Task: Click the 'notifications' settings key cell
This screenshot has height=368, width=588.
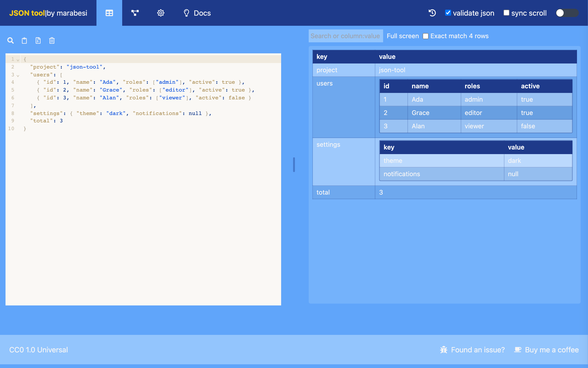Action: click(441, 174)
